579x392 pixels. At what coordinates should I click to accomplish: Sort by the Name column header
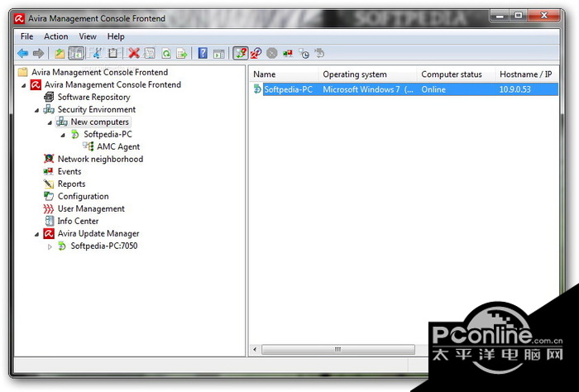pos(283,74)
